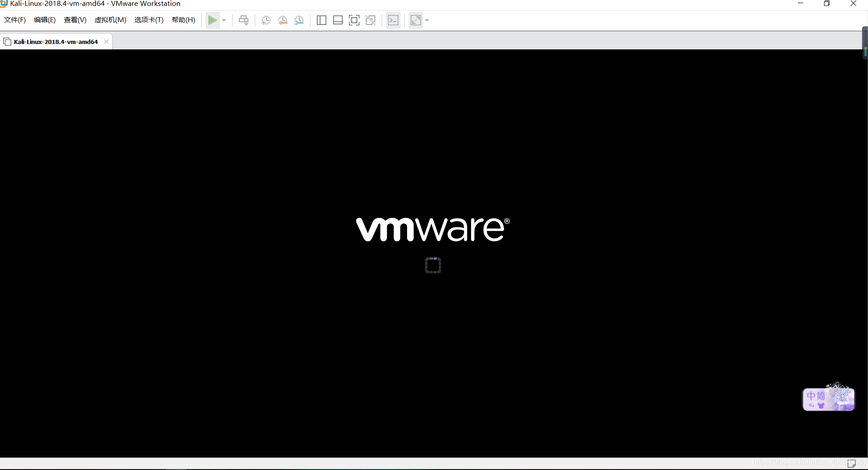Close the Kali-Linux-2018.4-vm-amd64 tab

[106, 41]
